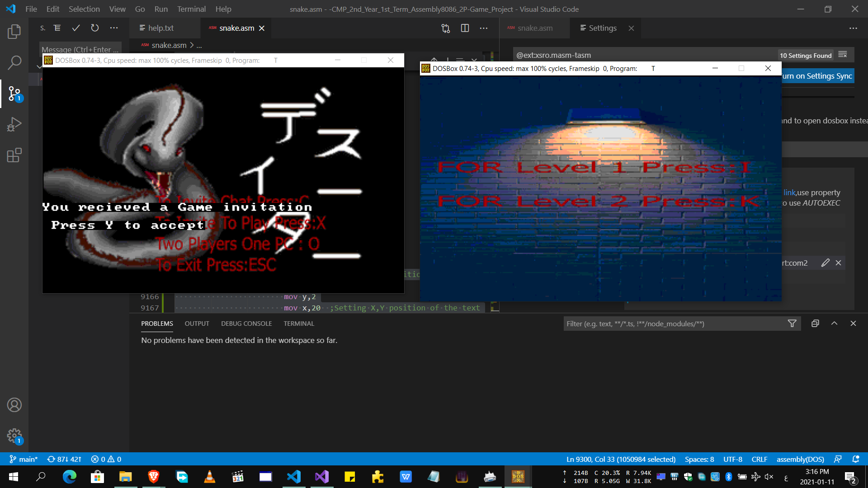This screenshot has width=868, height=488.
Task: Open the File menu
Action: [31, 9]
